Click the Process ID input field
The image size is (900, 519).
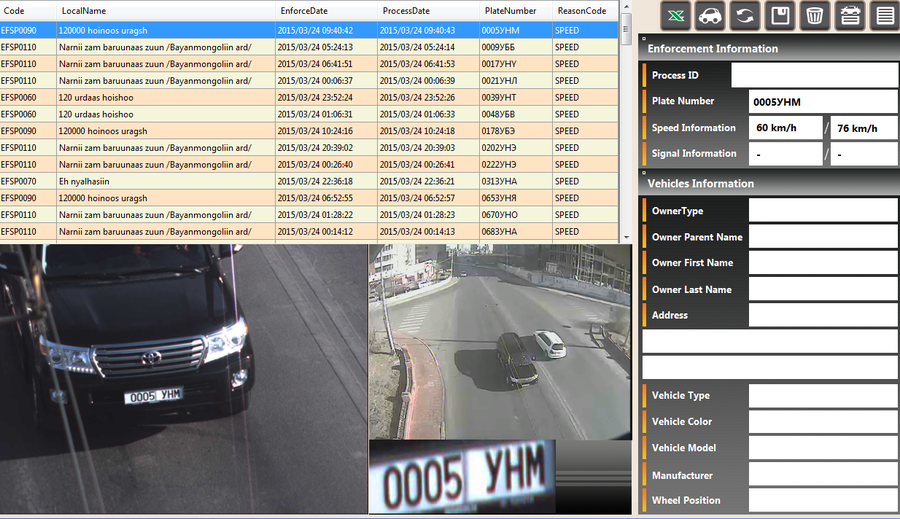pos(814,75)
